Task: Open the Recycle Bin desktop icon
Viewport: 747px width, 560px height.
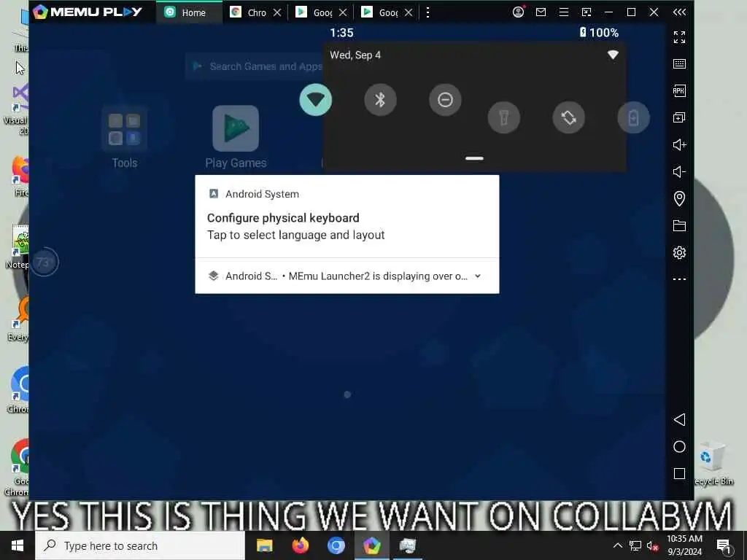Action: click(713, 463)
